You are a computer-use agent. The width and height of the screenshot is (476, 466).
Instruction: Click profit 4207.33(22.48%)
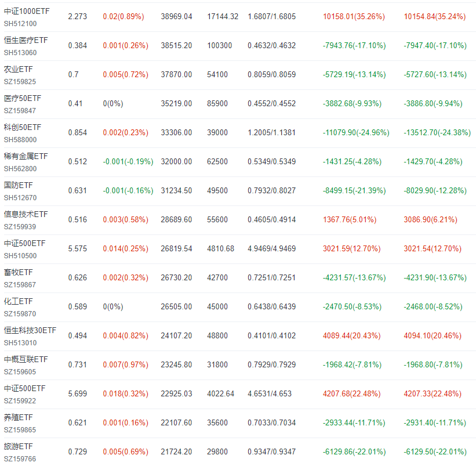433,393
